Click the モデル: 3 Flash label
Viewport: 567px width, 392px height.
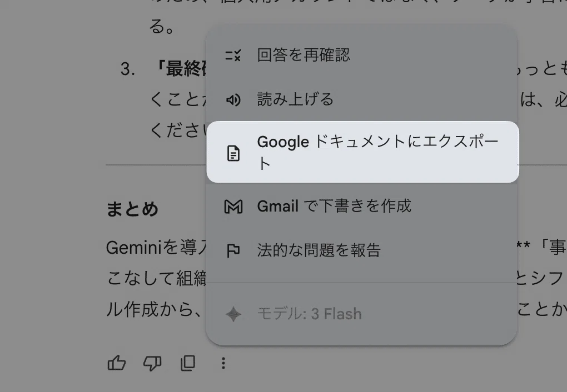309,314
